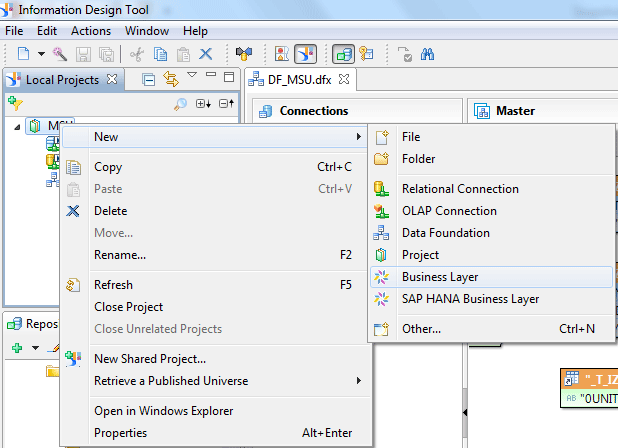The height and width of the screenshot is (448, 618).
Task: Click the Delete X toolbar icon
Action: [206, 54]
